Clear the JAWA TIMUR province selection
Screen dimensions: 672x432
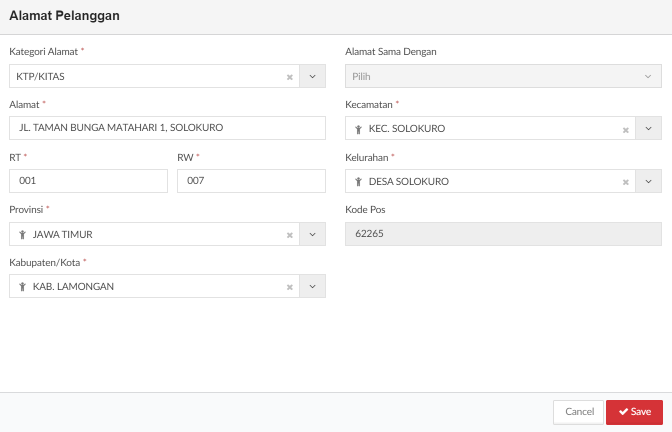pos(290,235)
